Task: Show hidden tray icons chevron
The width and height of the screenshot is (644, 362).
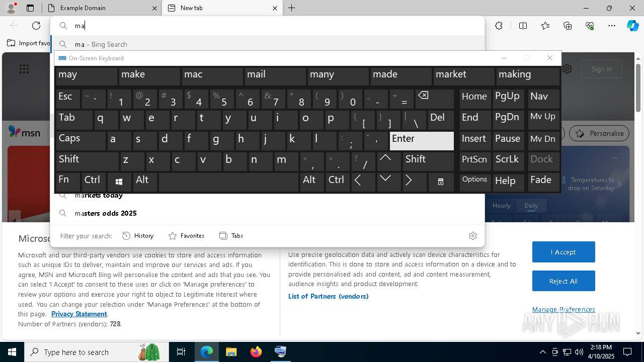Action: (542, 352)
